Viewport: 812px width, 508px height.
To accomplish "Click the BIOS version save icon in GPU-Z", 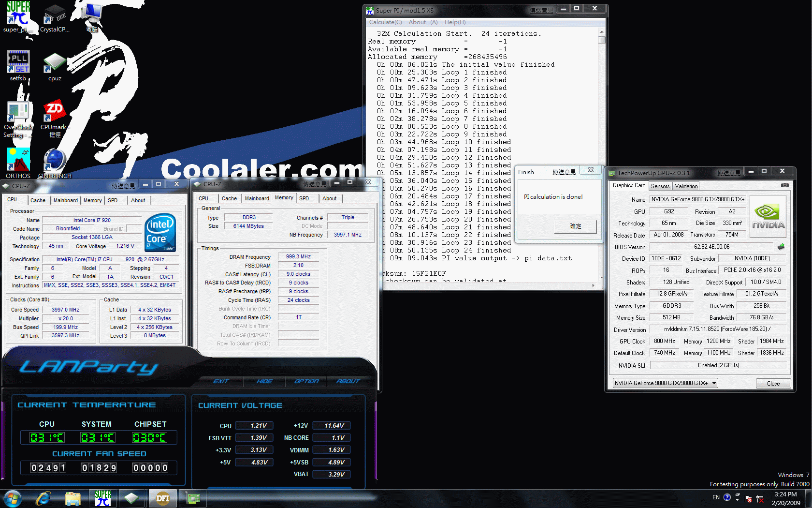I will tap(781, 247).
